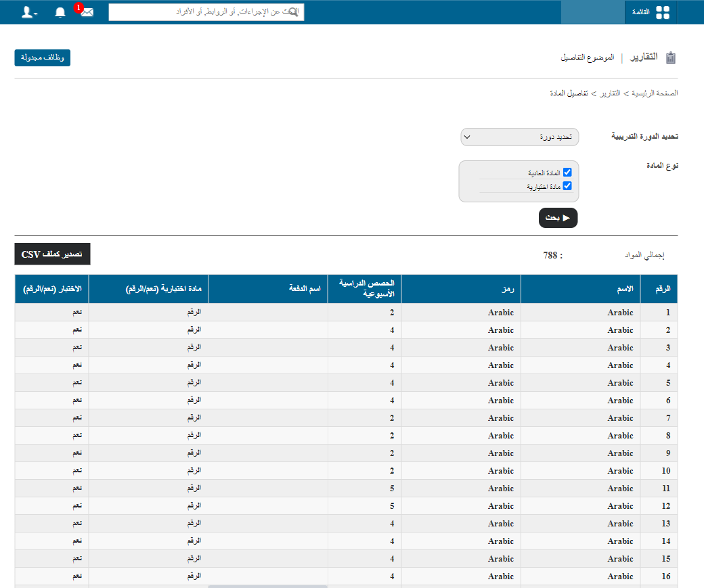The width and height of the screenshot is (704, 588).
Task: Click the تفاصيل المادة breadcrumb text
Action: click(x=569, y=93)
